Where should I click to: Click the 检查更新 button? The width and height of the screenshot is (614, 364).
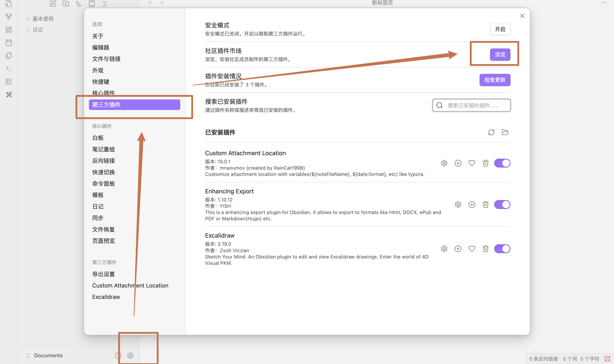494,80
